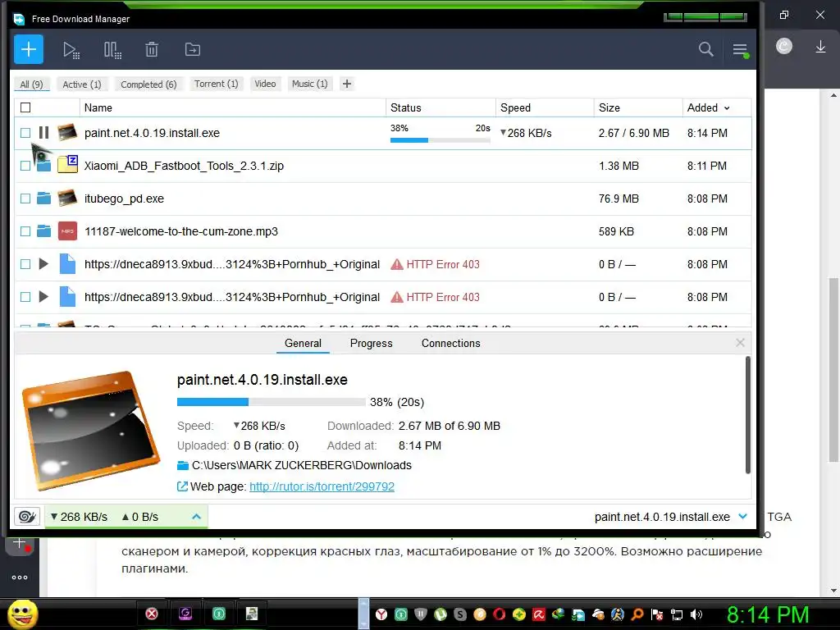Image resolution: width=840 pixels, height=630 pixels.
Task: Resume the first HTTP Error 403 download
Action: (x=43, y=263)
